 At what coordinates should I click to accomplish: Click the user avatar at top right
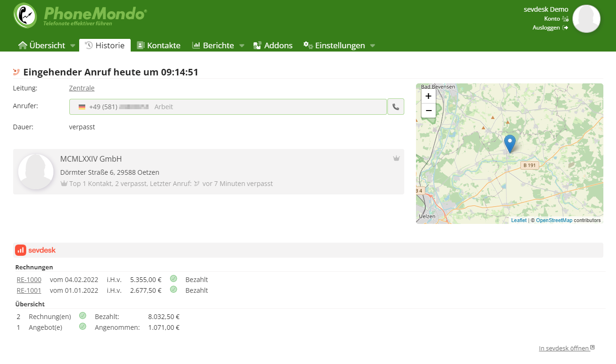point(586,19)
